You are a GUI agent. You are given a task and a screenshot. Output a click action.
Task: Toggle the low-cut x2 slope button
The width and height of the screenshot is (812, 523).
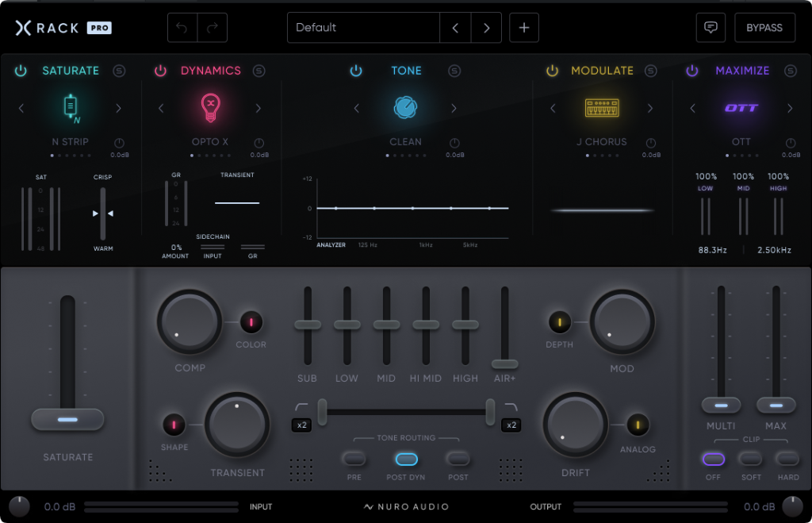click(301, 425)
